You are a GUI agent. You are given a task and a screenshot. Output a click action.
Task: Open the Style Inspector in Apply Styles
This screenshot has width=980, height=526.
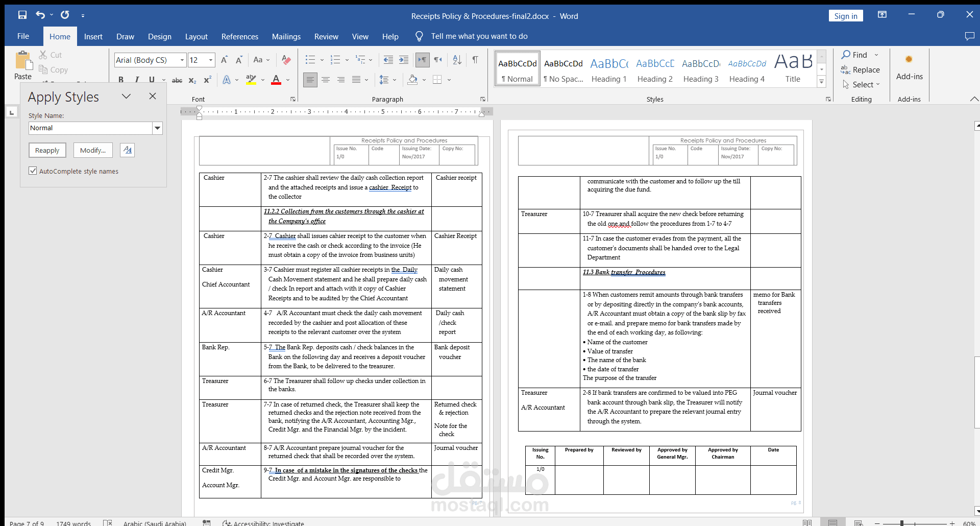128,150
